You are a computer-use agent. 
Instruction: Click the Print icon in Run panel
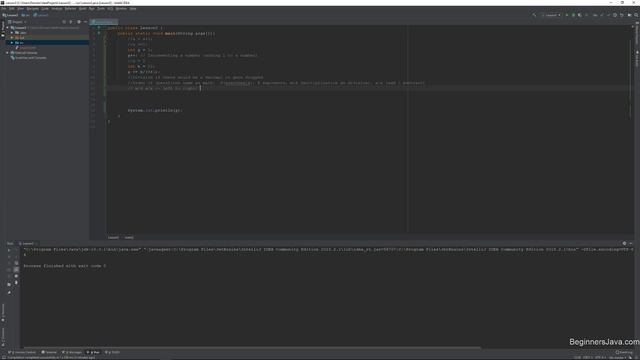16,276
